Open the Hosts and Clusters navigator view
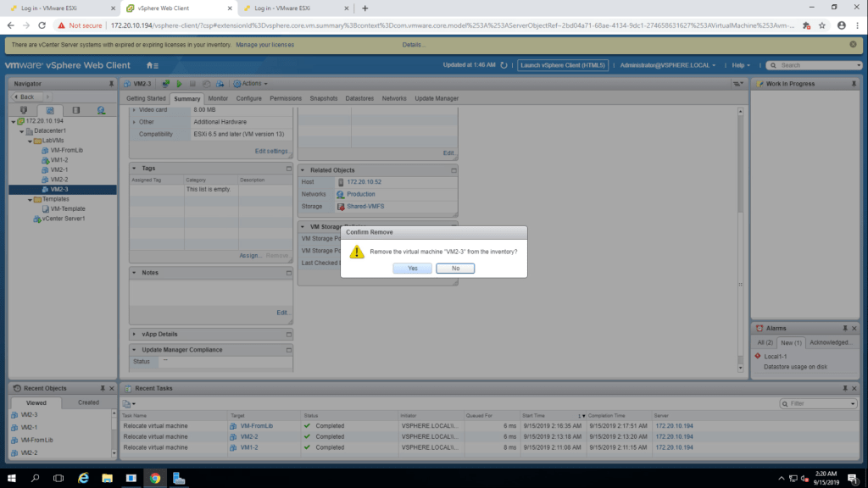The image size is (868, 488). pyautogui.click(x=24, y=110)
